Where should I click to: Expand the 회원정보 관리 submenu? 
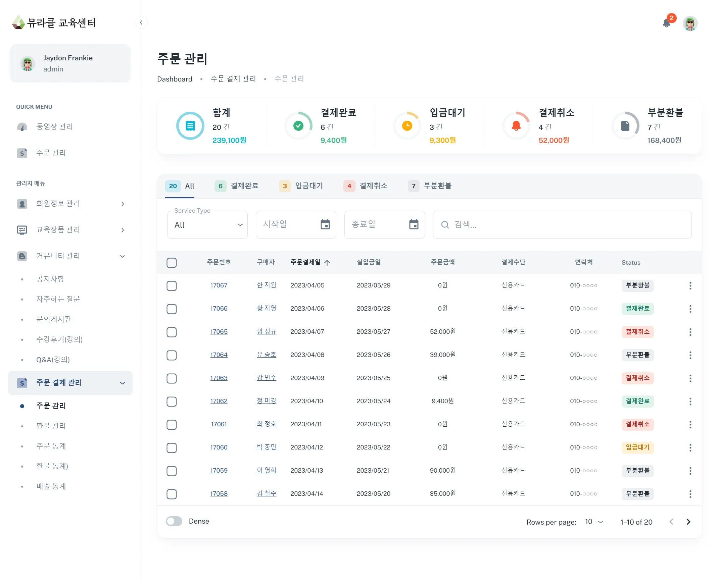pyautogui.click(x=123, y=204)
